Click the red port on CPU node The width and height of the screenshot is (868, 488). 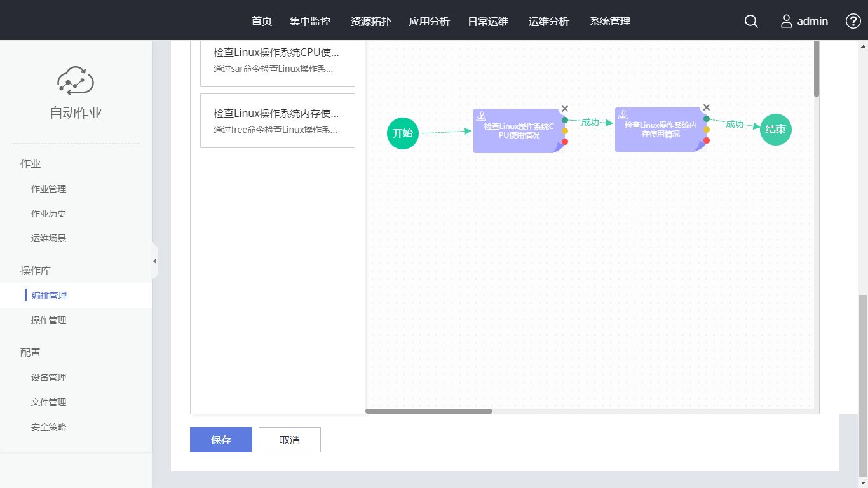point(565,142)
